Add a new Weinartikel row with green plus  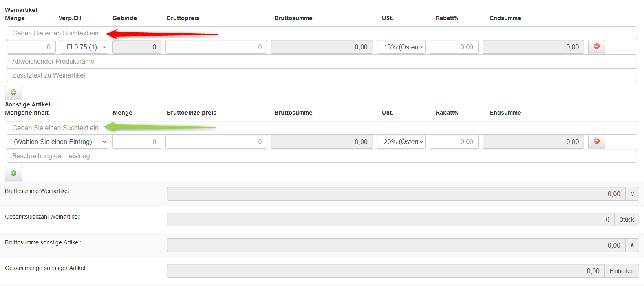[13, 93]
